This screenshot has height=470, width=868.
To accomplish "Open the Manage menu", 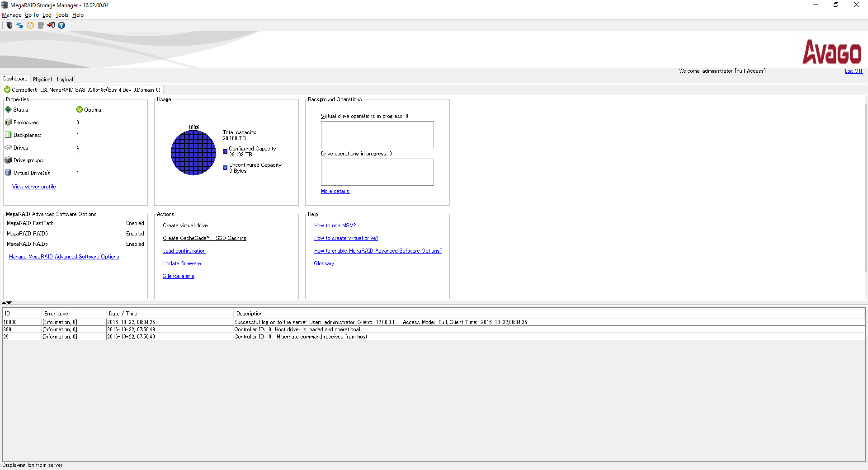I will pos(12,15).
